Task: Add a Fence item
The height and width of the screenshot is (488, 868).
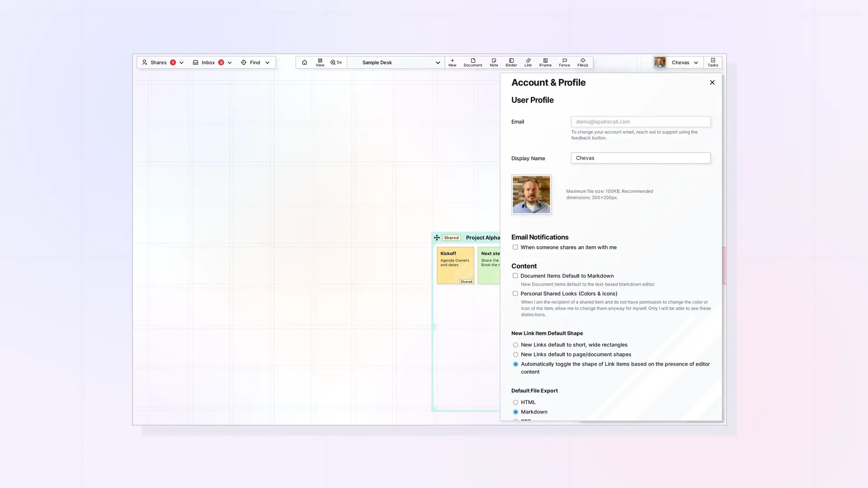Action: click(x=564, y=62)
